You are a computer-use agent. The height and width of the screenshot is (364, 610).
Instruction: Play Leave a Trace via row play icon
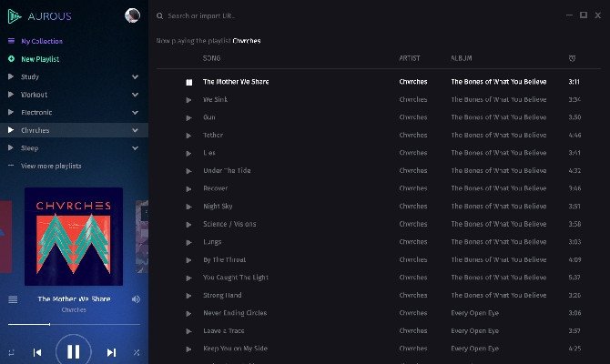tap(188, 331)
